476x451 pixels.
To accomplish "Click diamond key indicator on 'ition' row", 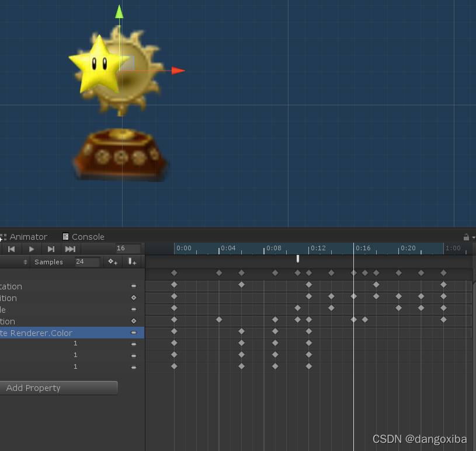I will [x=134, y=298].
